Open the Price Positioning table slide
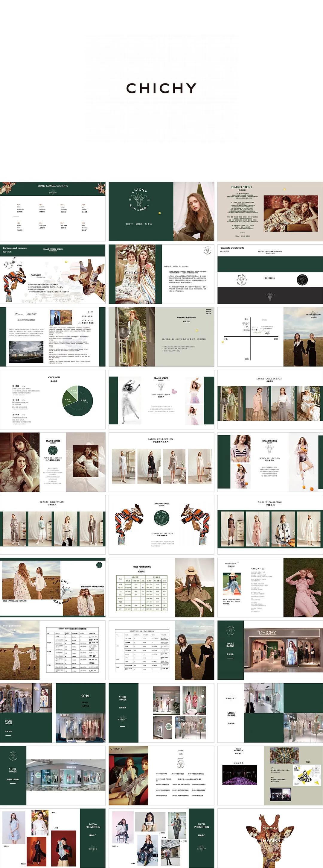 click(161, 587)
